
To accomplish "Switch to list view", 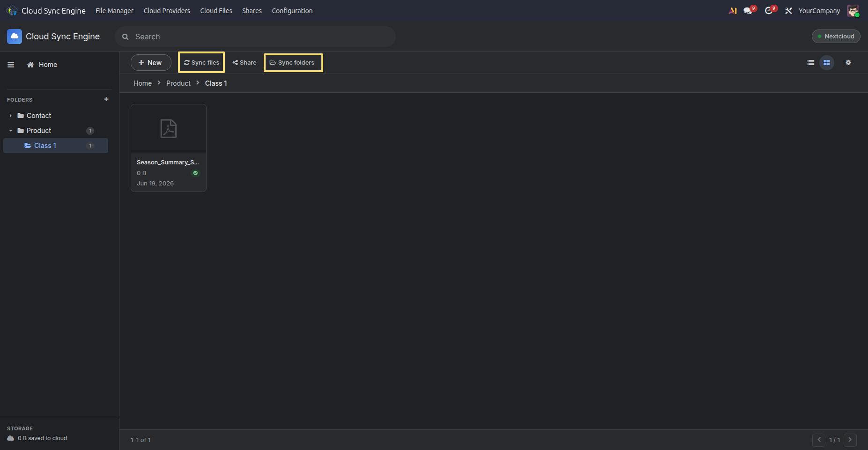I will 811,63.
